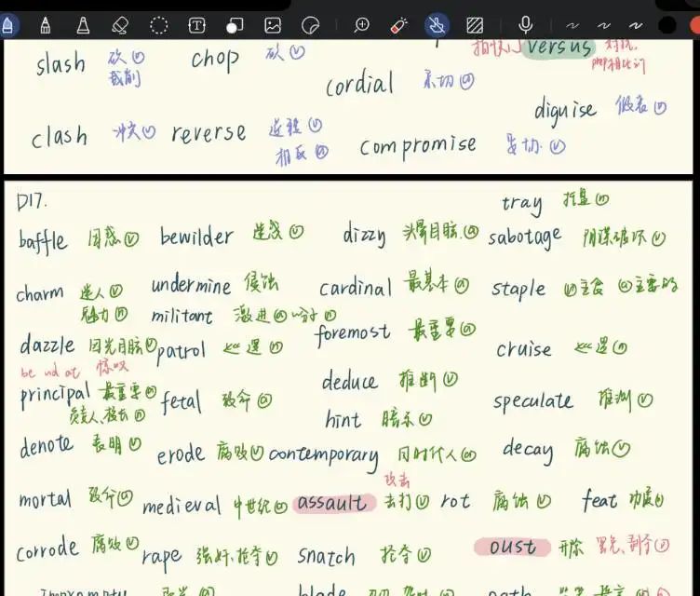Open the sticker tool
The width and height of the screenshot is (700, 596).
311,25
